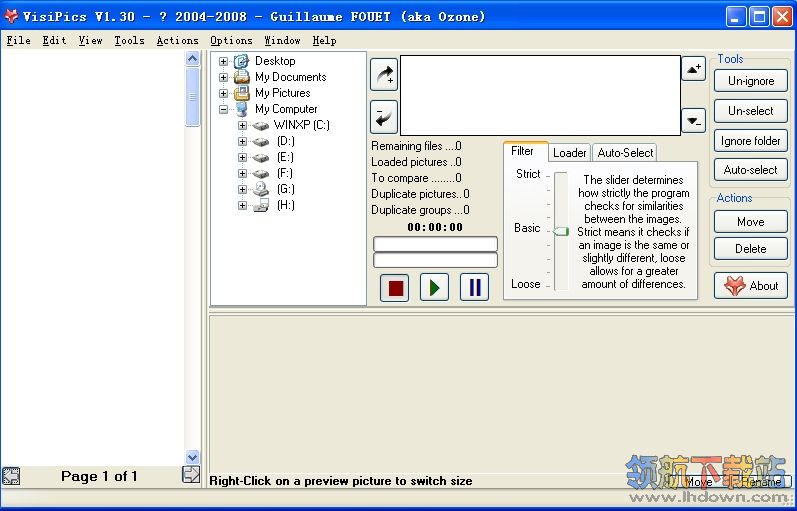797x511 pixels.
Task: Select WINXP (C:) in the folder tree
Action: 301,125
